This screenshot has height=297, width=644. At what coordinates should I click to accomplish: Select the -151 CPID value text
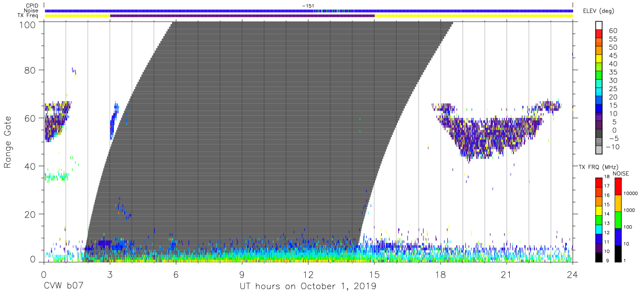pyautogui.click(x=308, y=6)
